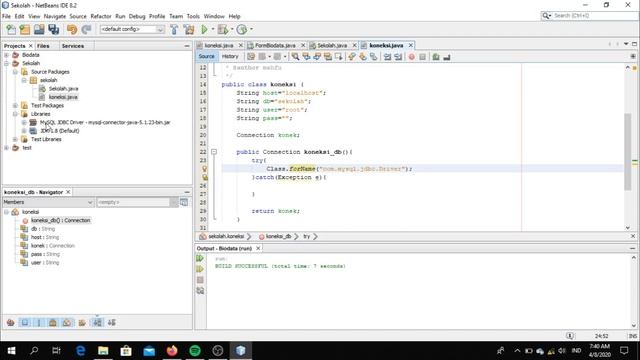Click the Open Project toolbar icon
This screenshot has height=360, width=640.
(39, 29)
